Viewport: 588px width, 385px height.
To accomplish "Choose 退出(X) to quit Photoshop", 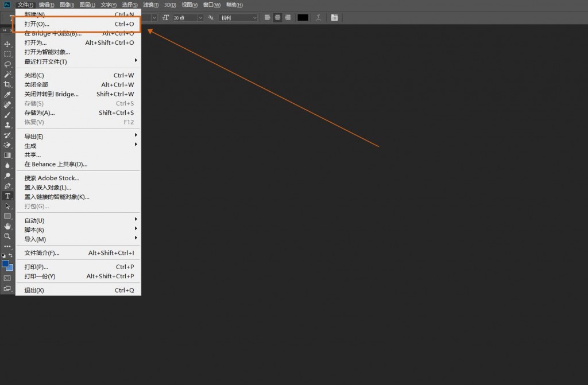I will pyautogui.click(x=78, y=290).
